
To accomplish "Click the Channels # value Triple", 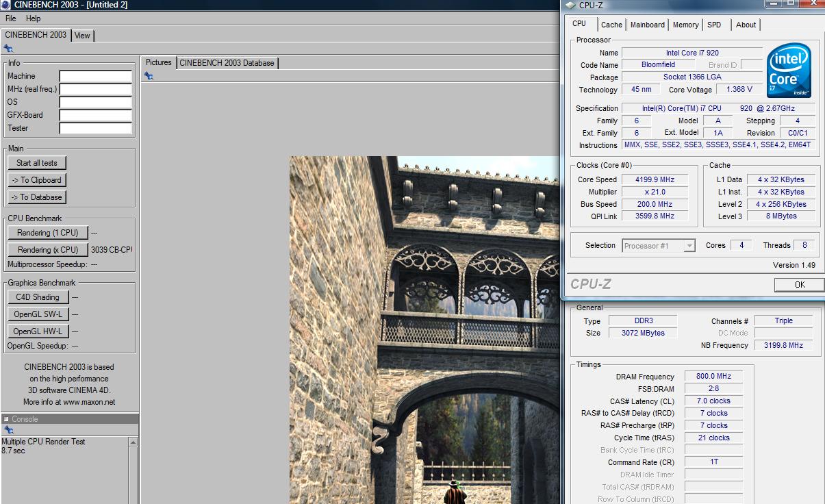I will pyautogui.click(x=783, y=320).
